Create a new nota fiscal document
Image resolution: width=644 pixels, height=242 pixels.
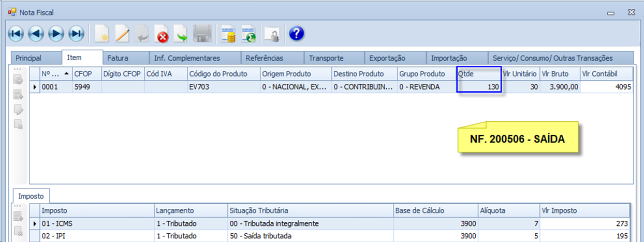102,34
